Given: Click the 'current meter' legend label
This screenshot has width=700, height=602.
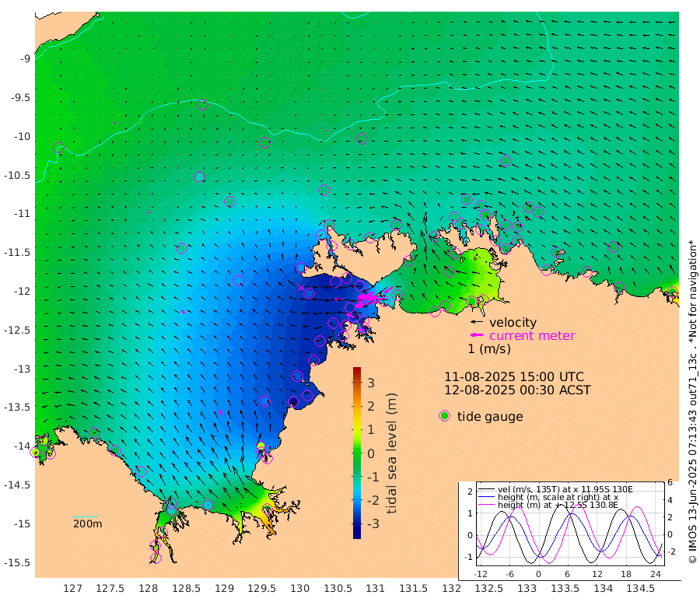Looking at the screenshot, I should point(532,335).
